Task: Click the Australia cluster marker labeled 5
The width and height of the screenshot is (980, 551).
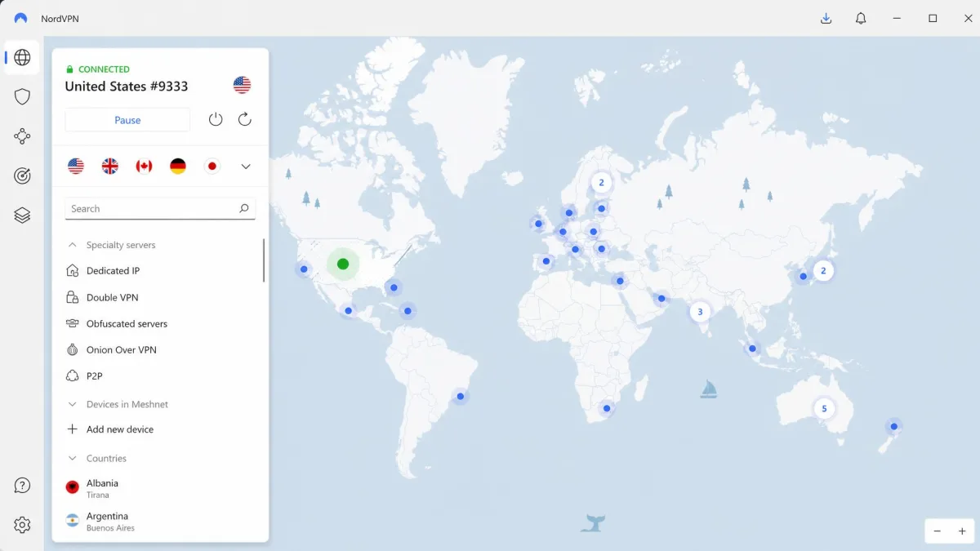Action: pyautogui.click(x=824, y=408)
